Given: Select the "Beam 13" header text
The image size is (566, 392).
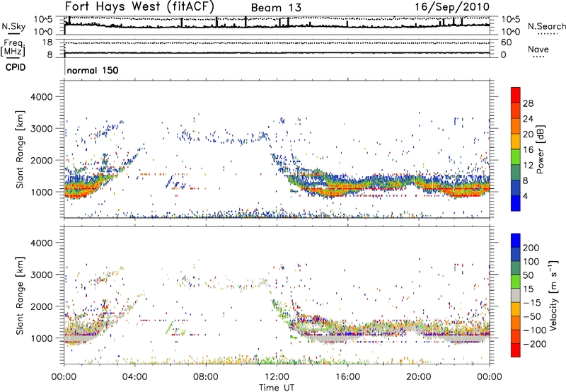Looking at the screenshot, I should coord(276,8).
